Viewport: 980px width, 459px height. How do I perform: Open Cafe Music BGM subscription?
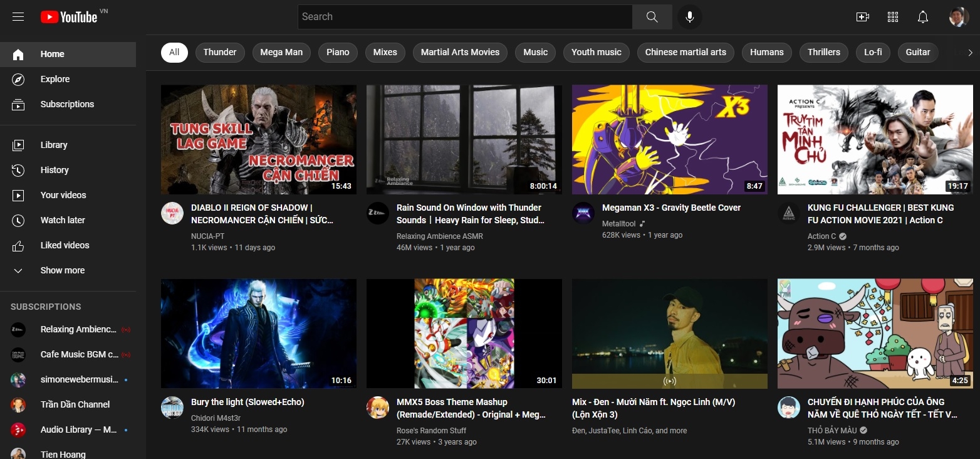click(x=68, y=354)
